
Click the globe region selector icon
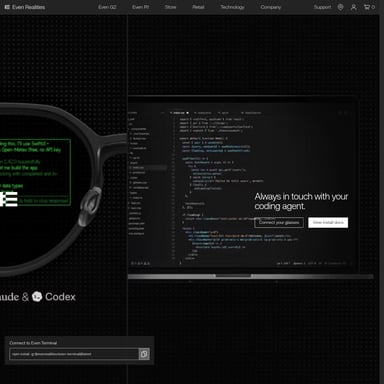pos(340,7)
